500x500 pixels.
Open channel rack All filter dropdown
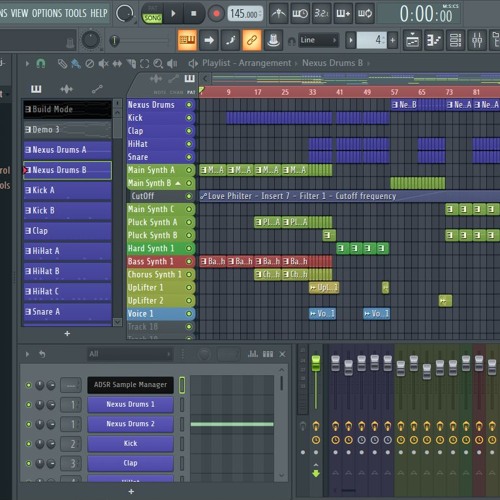tap(130, 354)
